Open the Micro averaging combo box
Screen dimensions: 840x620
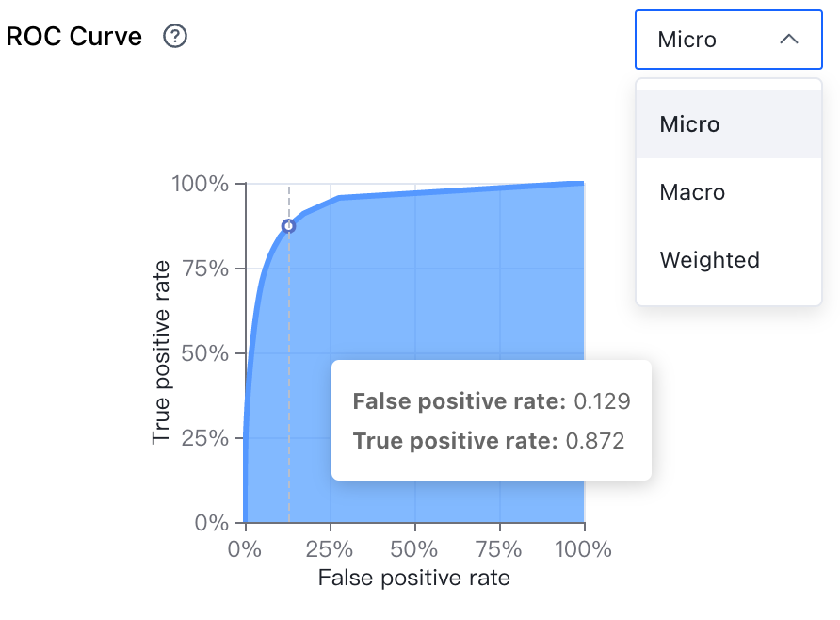pyautogui.click(x=729, y=40)
